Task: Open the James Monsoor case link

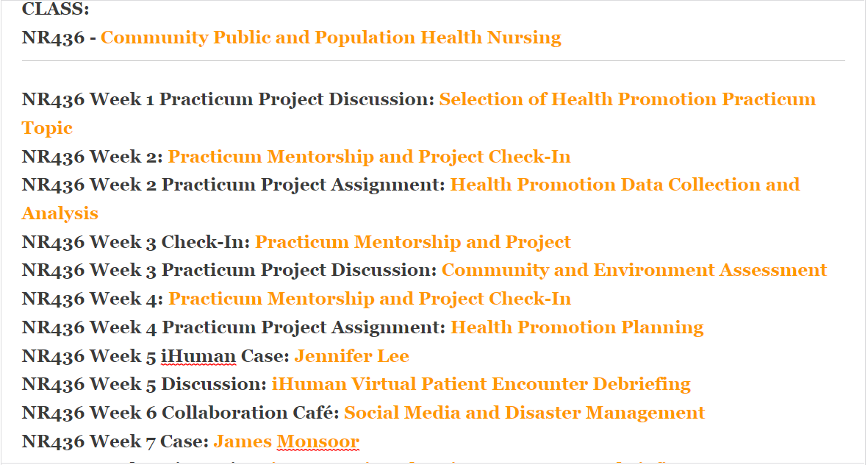Action: point(286,441)
